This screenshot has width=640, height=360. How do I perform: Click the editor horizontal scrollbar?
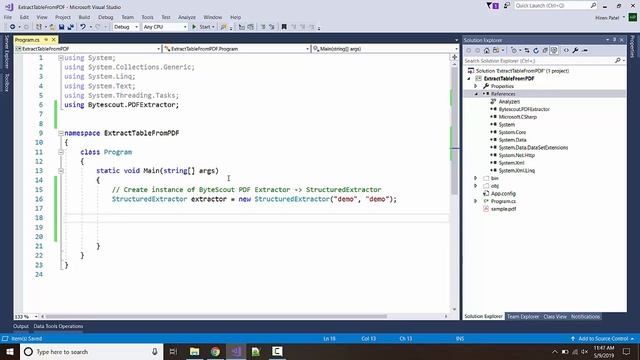(x=216, y=316)
